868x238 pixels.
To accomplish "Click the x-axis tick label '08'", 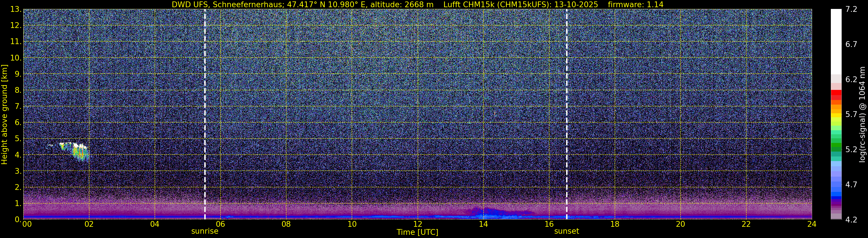I will (286, 224).
